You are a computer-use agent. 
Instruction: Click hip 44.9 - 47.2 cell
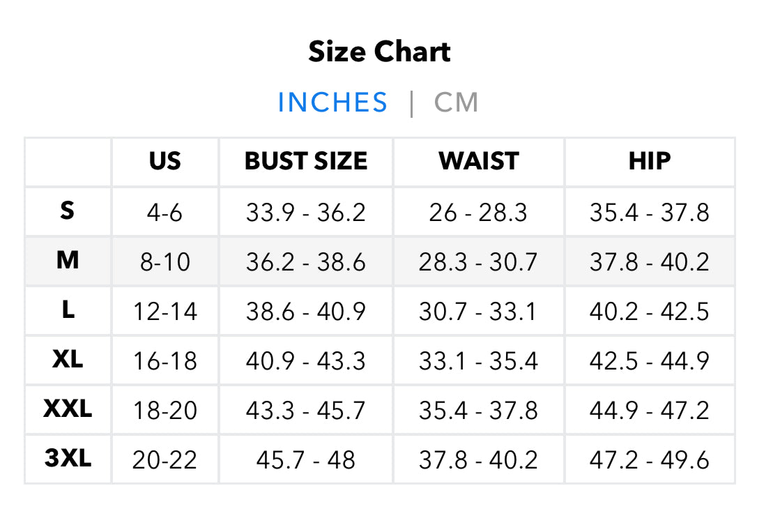[649, 410]
